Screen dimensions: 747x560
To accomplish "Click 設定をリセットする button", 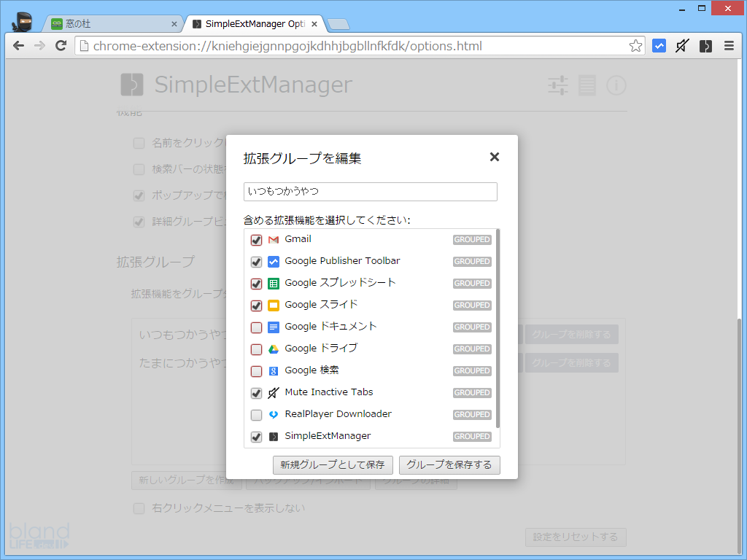I will pyautogui.click(x=576, y=537).
